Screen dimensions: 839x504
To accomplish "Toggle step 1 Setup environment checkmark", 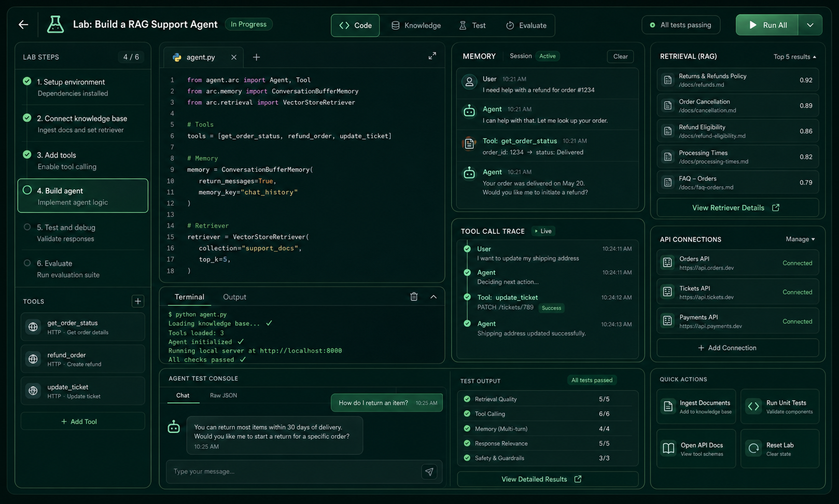I will tap(27, 81).
